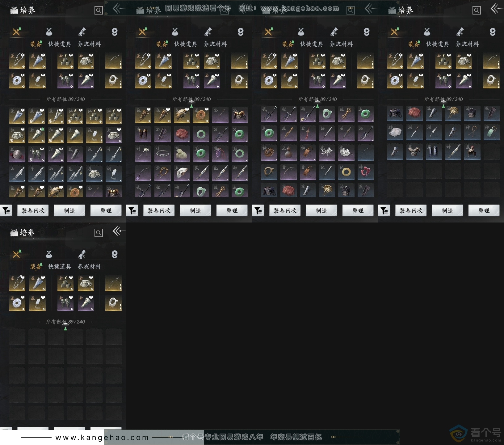Select the purple net item in the second panel

(x=220, y=153)
